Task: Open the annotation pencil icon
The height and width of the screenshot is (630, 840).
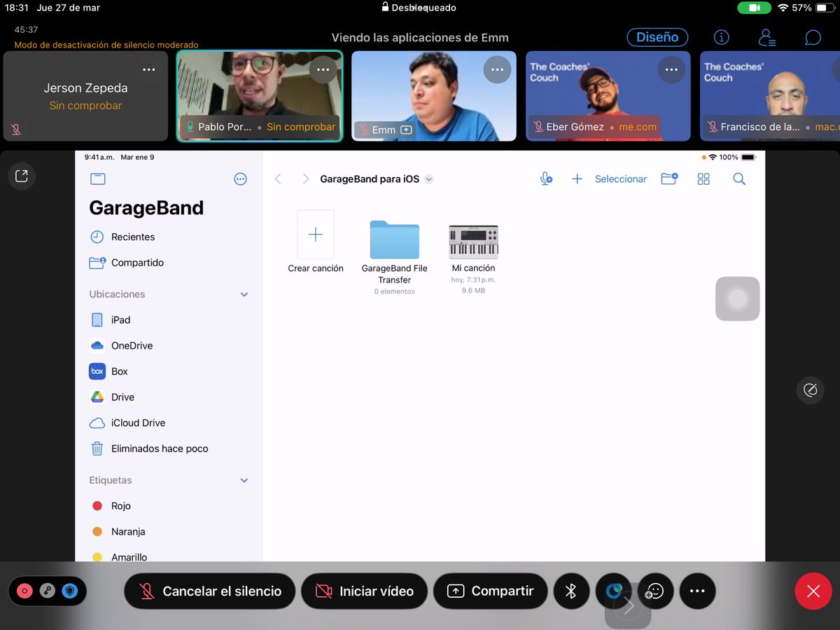Action: pos(811,390)
